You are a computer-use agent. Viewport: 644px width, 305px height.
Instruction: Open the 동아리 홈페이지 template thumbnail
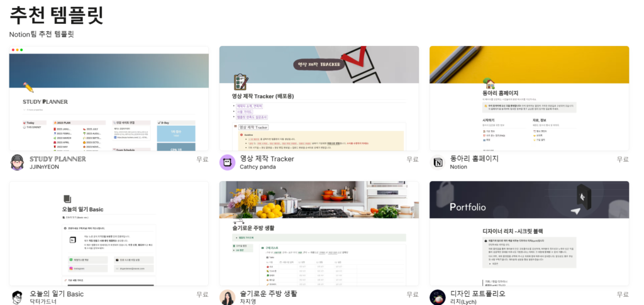pyautogui.click(x=530, y=99)
